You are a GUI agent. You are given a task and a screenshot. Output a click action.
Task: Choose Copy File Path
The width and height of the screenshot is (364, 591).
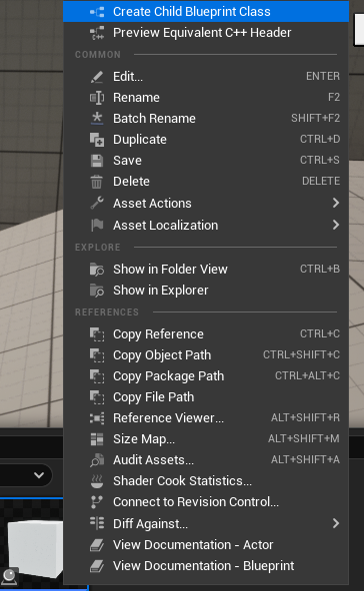click(206, 397)
